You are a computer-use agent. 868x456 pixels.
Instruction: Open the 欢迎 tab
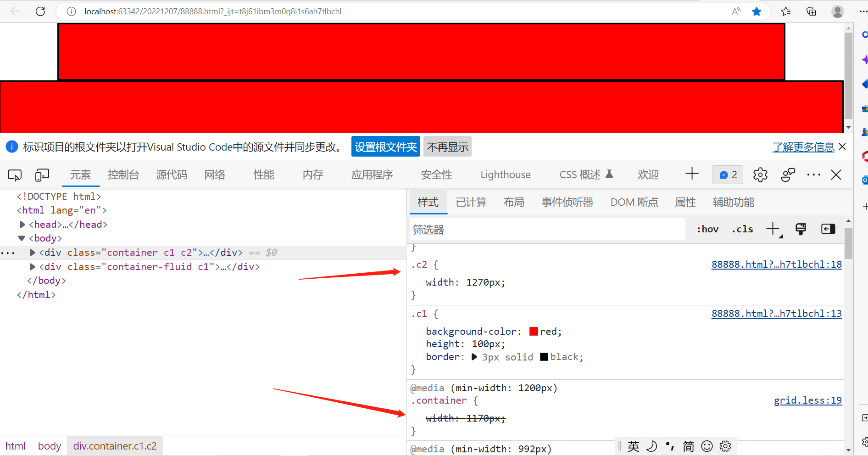[x=648, y=175]
